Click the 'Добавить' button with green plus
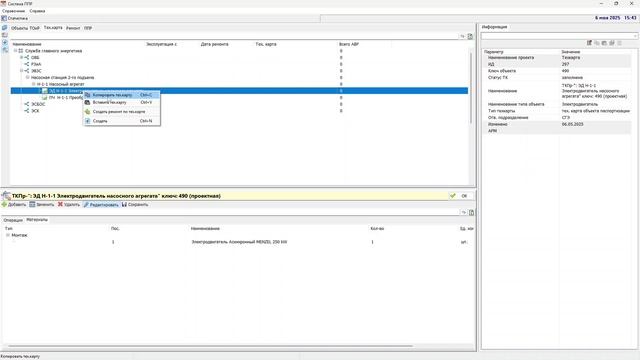This screenshot has width=640, height=360. pyautogui.click(x=14, y=204)
